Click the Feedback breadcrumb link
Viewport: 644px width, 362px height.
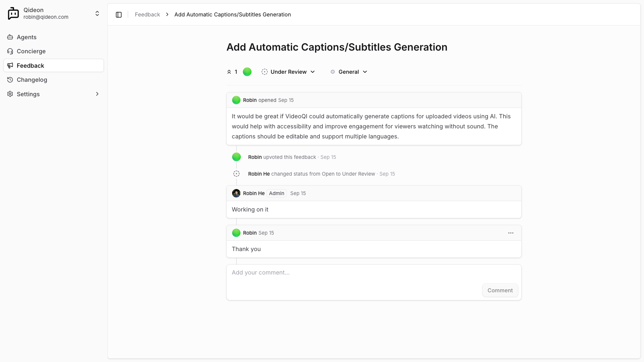coord(147,14)
